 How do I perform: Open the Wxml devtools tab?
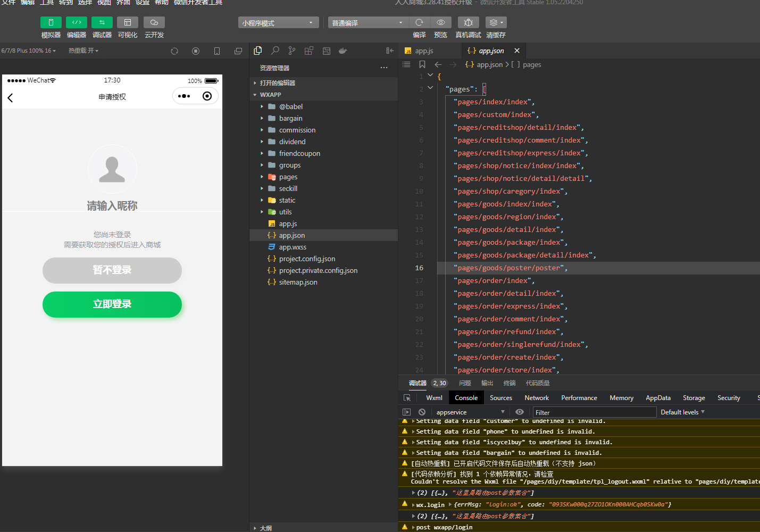point(434,398)
